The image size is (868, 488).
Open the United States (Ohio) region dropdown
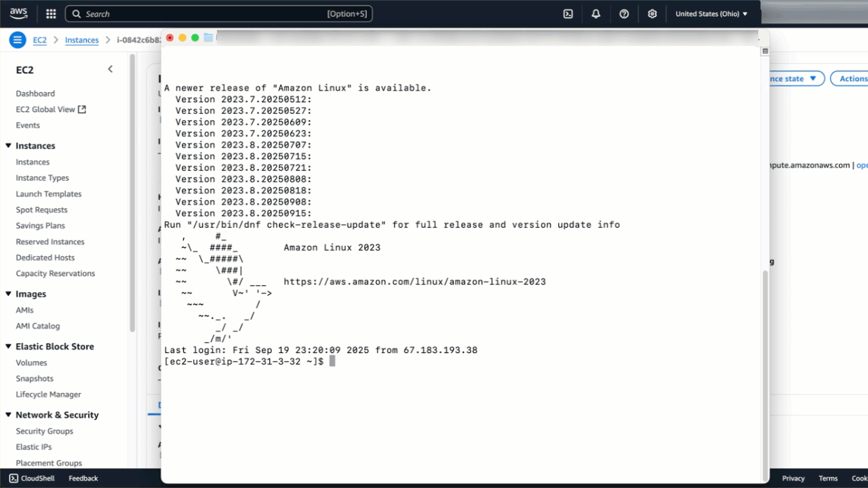(711, 14)
